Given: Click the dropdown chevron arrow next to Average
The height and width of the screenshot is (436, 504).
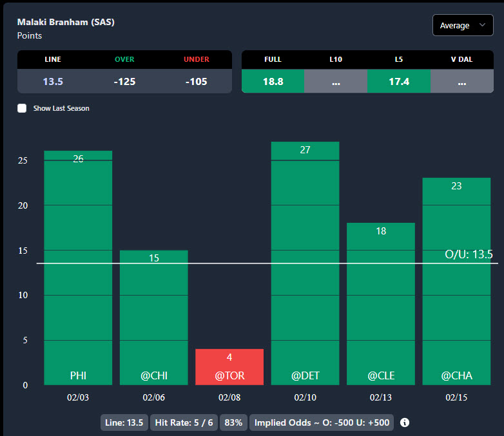Looking at the screenshot, I should tap(481, 26).
